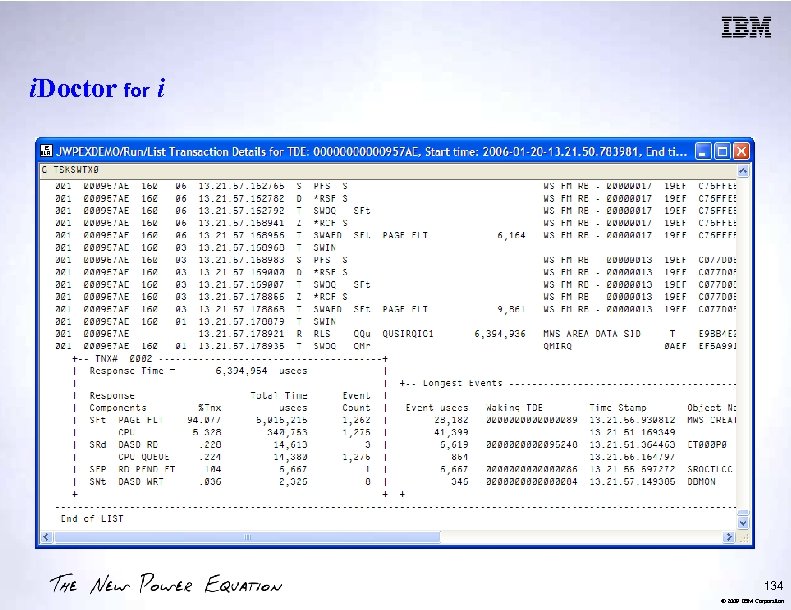The height and width of the screenshot is (610, 791).
Task: Click the 'RD PEND FT' component row
Action: (x=230, y=469)
